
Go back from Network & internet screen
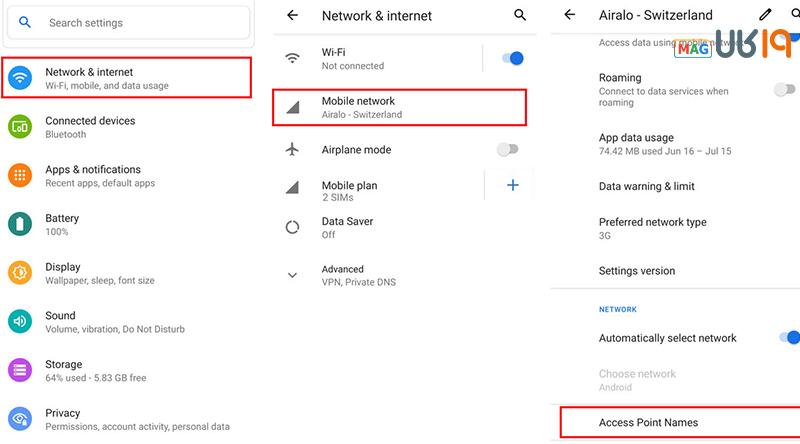pos(292,15)
